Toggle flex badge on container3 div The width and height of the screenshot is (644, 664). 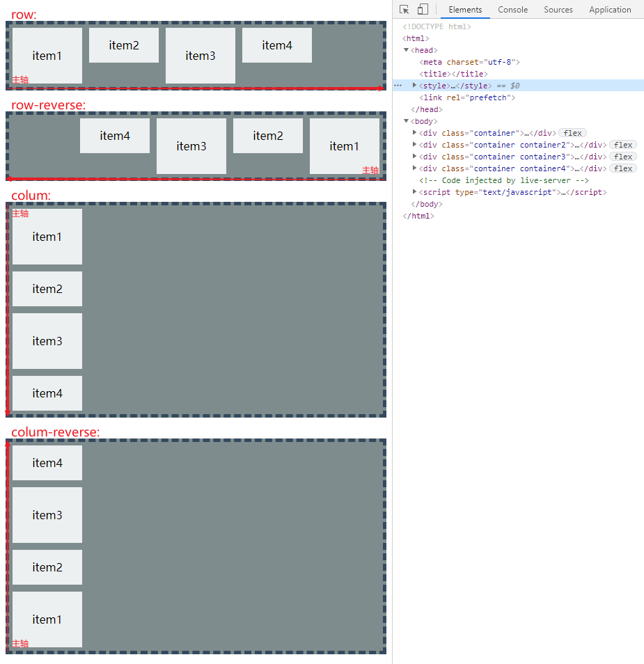tap(623, 157)
